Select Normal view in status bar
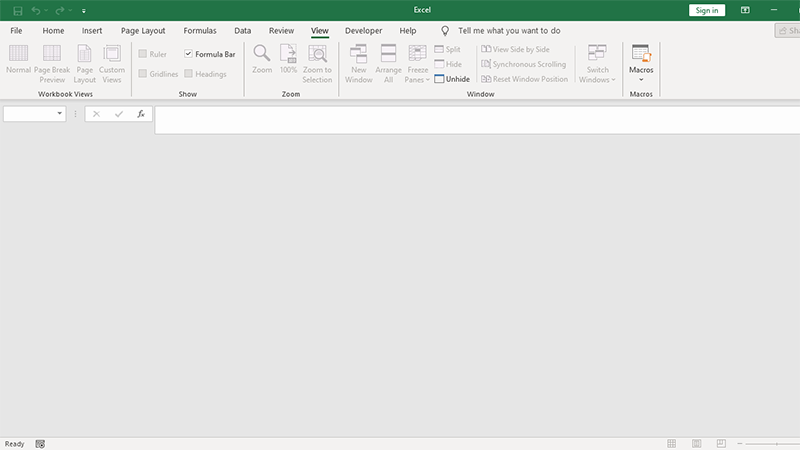The width and height of the screenshot is (800, 450). [671, 444]
